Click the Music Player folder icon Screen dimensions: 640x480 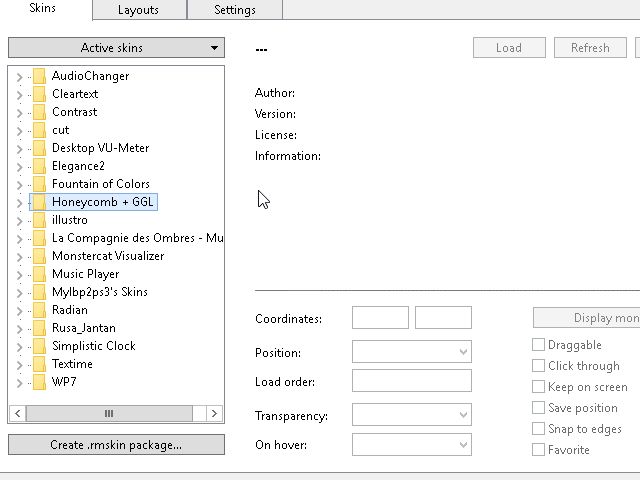pyautogui.click(x=39, y=274)
